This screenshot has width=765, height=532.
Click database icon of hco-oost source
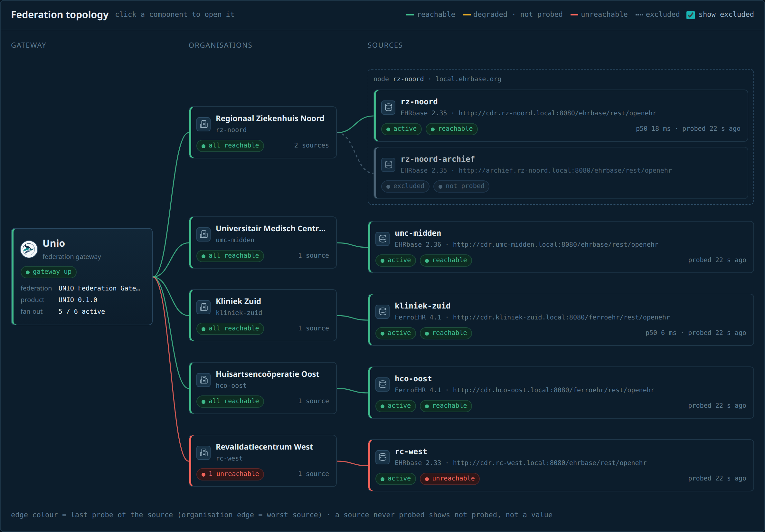pos(382,384)
